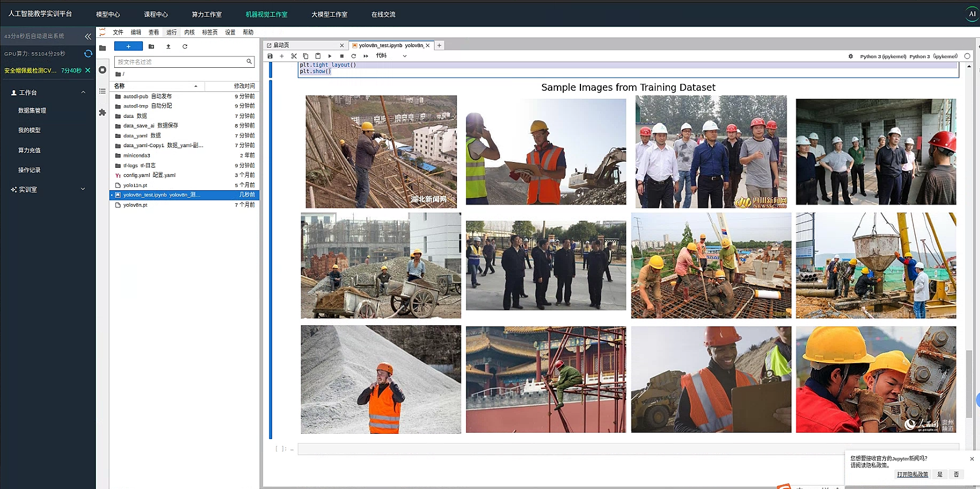Screen dimensions: 980x489
Task: Open the debugger bug icon
Action: coord(851,56)
